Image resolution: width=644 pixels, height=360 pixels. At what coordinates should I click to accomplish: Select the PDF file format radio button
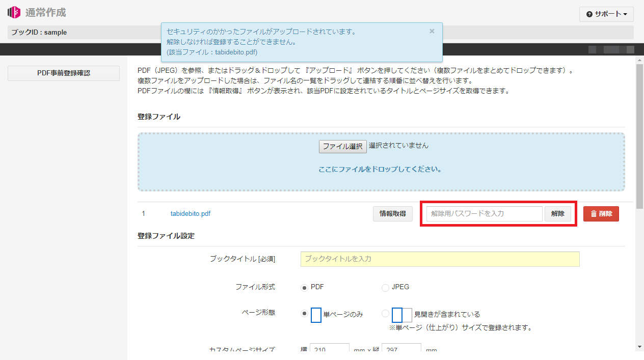(x=305, y=287)
